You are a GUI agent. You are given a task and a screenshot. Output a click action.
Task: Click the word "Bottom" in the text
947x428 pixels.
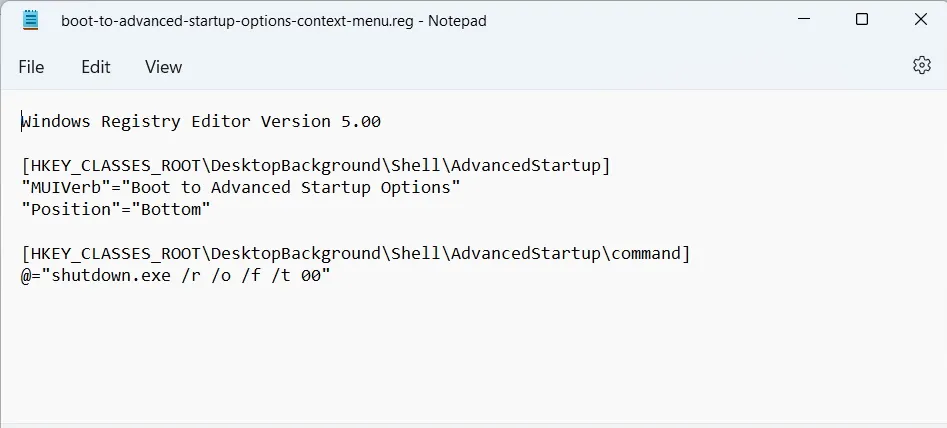(176, 210)
